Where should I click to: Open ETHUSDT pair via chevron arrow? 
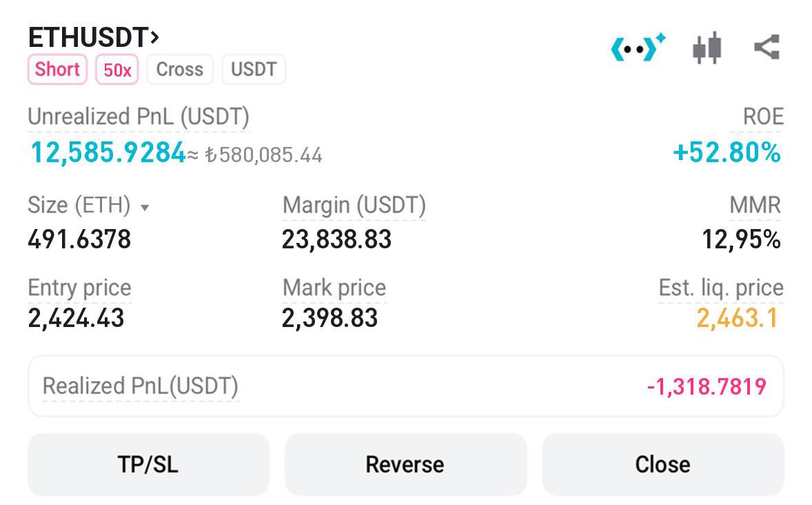[154, 37]
